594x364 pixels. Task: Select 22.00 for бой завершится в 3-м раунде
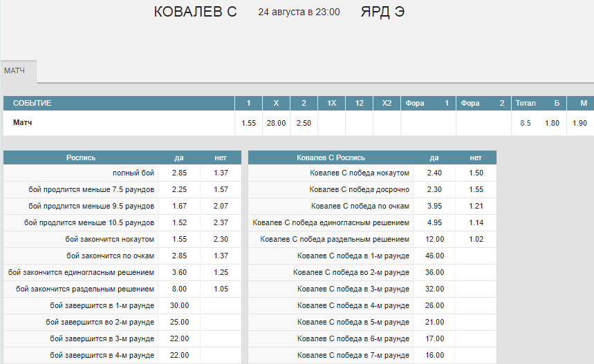179,338
